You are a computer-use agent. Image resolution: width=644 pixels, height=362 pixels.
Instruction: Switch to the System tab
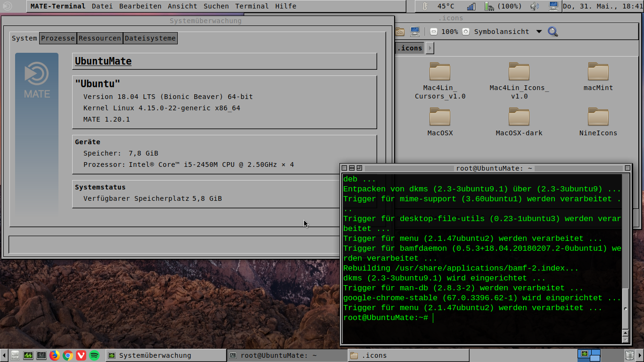coord(25,38)
